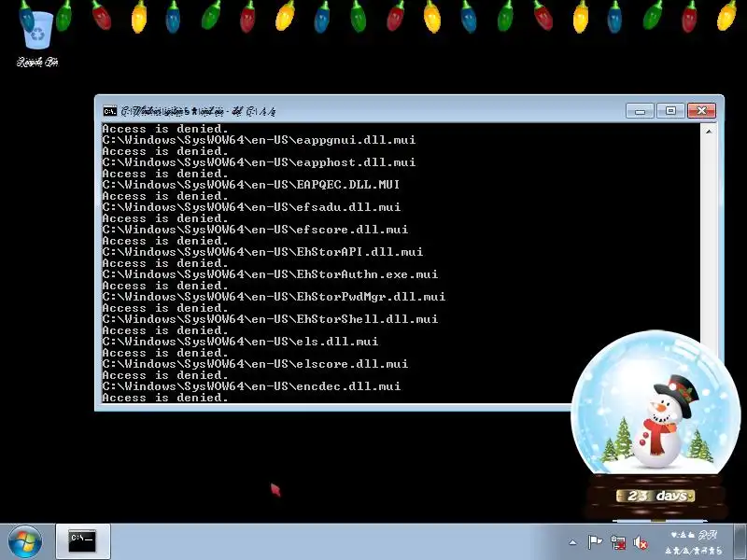Click the console scrollbar up arrow
The width and height of the screenshot is (747, 560).
click(709, 131)
